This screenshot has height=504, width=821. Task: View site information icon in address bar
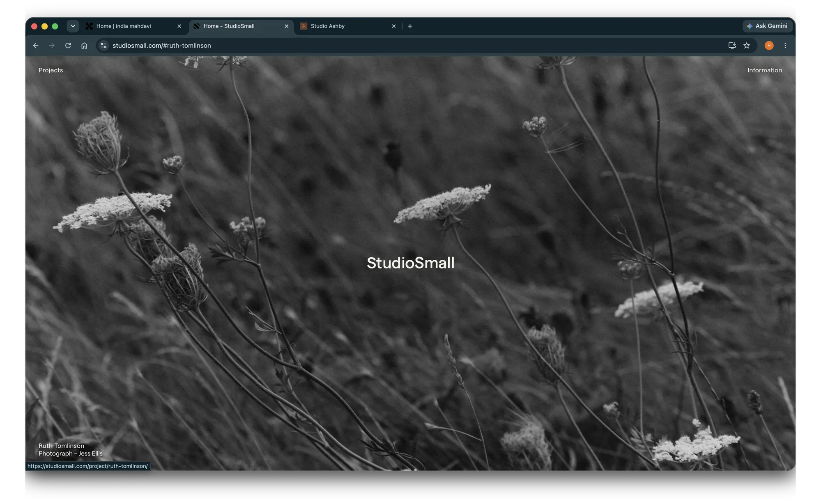pos(104,46)
